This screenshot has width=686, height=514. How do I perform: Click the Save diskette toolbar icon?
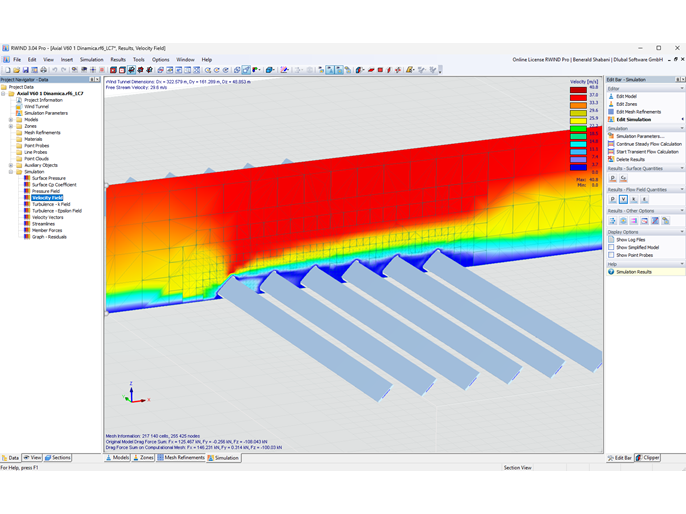(x=25, y=70)
